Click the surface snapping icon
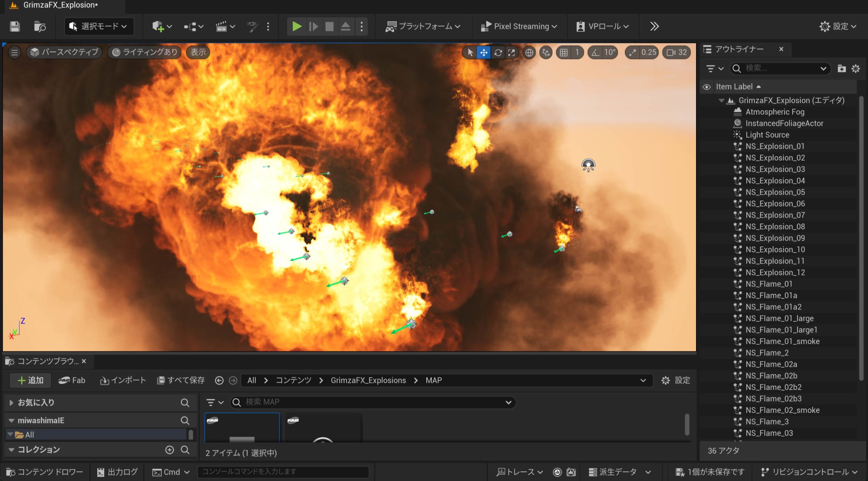The image size is (868, 481). (546, 53)
